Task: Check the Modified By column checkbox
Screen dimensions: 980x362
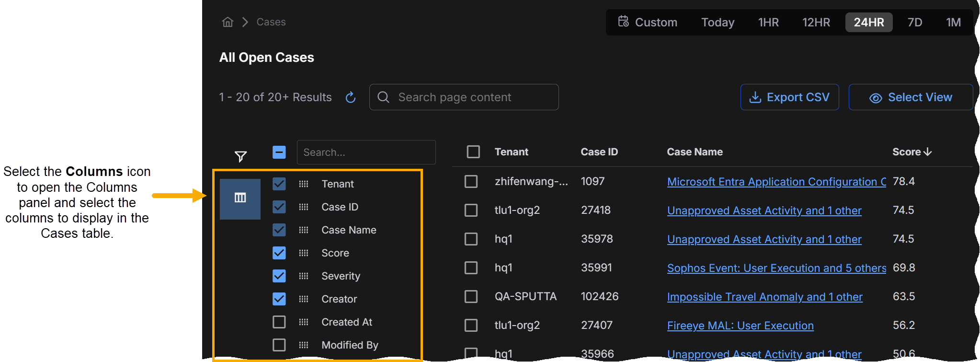Action: pos(279,345)
